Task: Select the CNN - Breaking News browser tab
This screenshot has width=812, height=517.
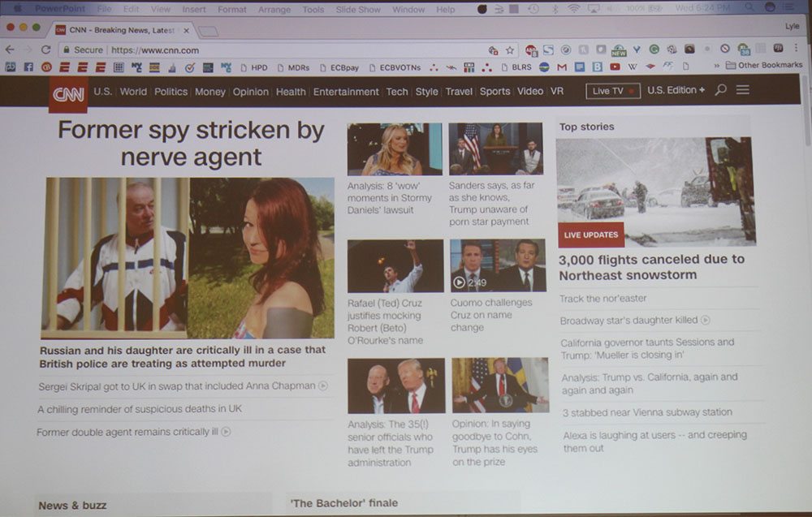Action: (123, 30)
